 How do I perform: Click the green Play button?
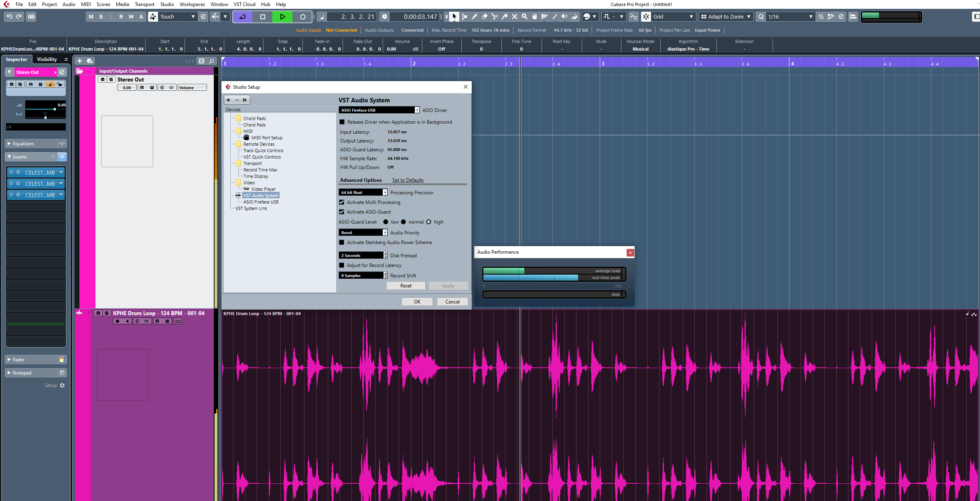(x=283, y=16)
